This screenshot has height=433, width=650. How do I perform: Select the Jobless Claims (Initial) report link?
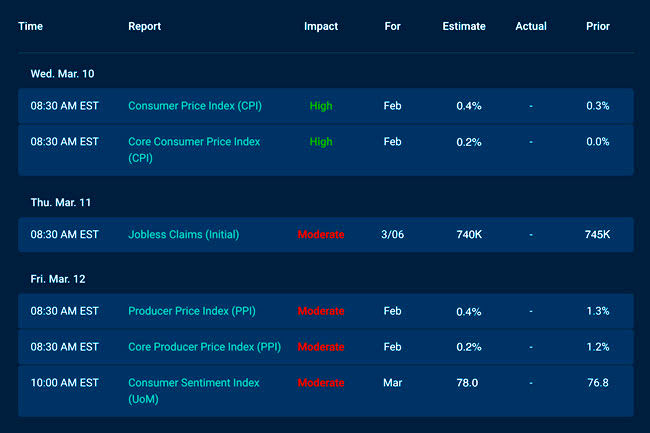click(183, 234)
